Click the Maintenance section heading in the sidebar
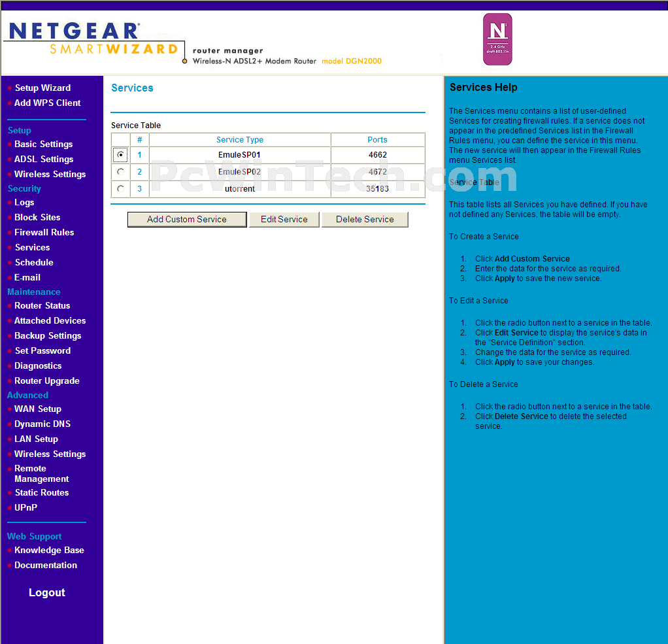The height and width of the screenshot is (644, 668). click(x=33, y=292)
